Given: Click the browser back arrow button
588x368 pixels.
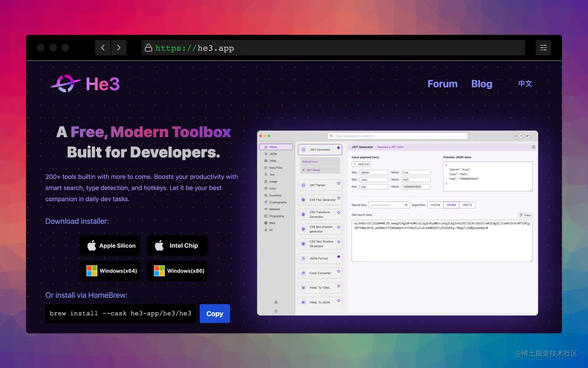Looking at the screenshot, I should (x=103, y=48).
